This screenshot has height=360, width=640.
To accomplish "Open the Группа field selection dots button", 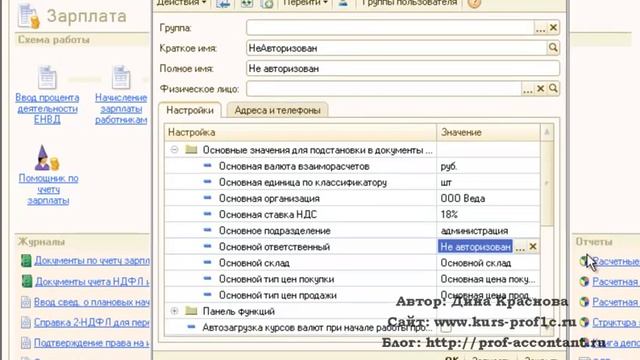I will (540, 28).
